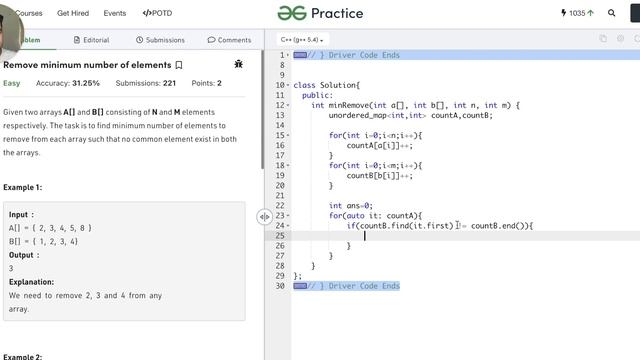Image resolution: width=640 pixels, height=360 pixels.
Task: Click the line number 29 in gutter
Action: coord(280,276)
